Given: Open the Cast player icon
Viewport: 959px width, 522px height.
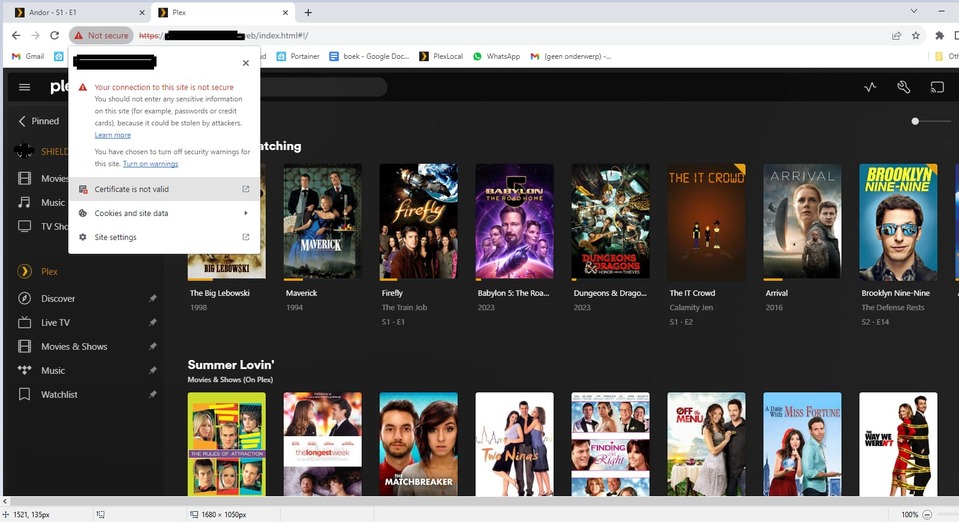Looking at the screenshot, I should pos(937,88).
